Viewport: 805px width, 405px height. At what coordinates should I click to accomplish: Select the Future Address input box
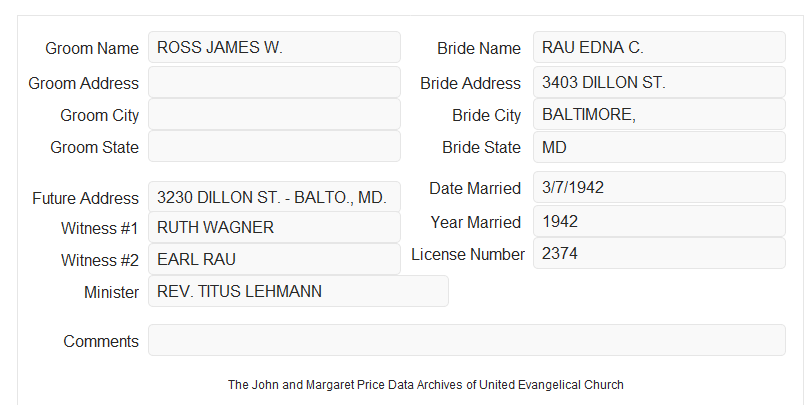click(x=274, y=197)
